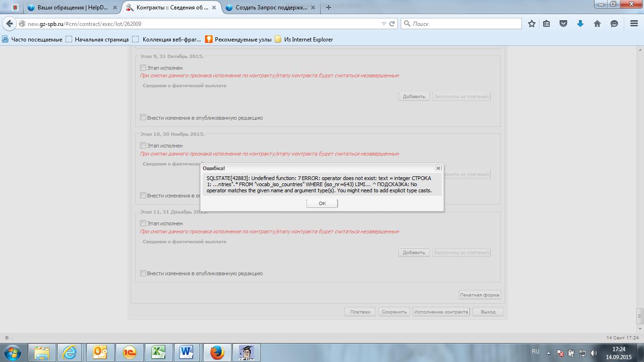Toggle Этап исполнен for Этап 11
Image resolution: width=644 pixels, height=362 pixels.
[143, 223]
